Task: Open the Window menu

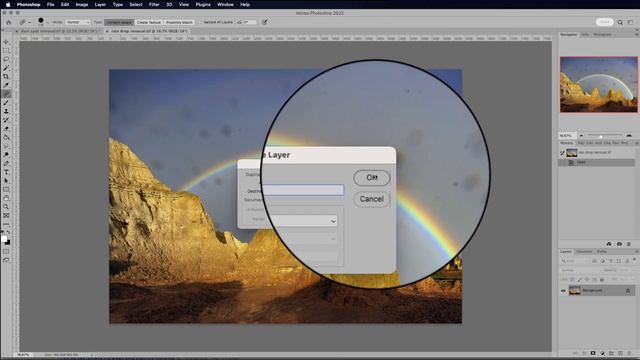Action: [225, 4]
